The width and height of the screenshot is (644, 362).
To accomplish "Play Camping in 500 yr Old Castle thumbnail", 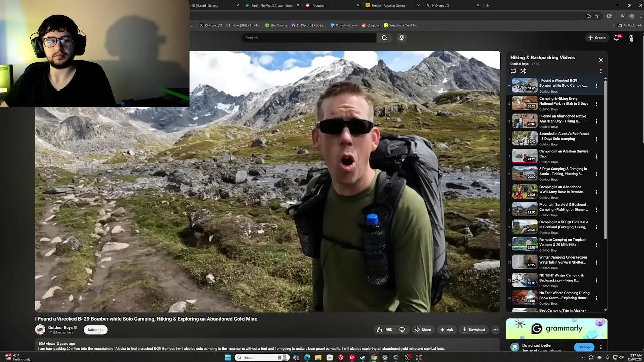I will 525,227.
